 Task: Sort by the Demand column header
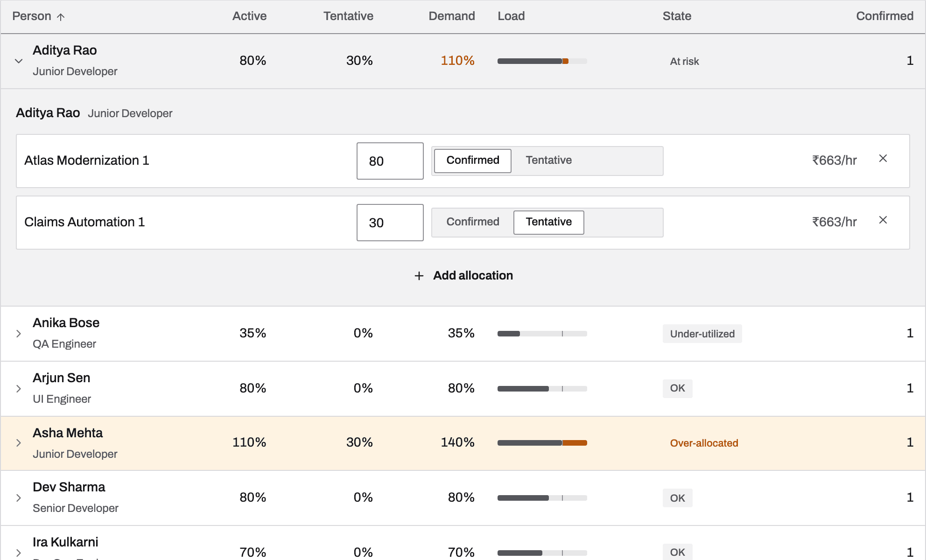(x=452, y=16)
